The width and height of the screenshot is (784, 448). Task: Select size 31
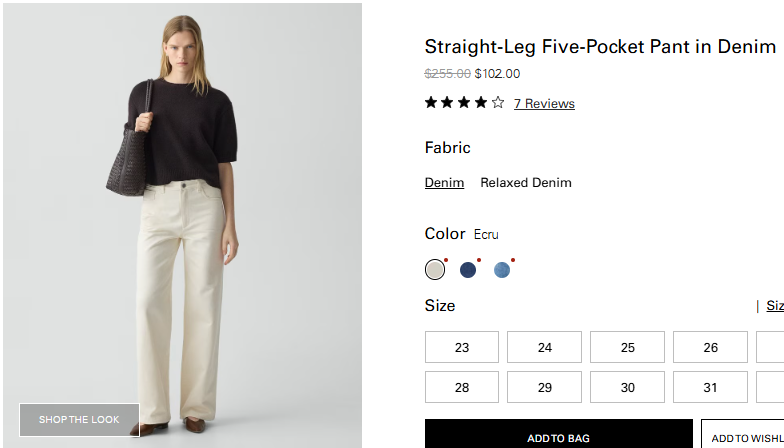(710, 387)
